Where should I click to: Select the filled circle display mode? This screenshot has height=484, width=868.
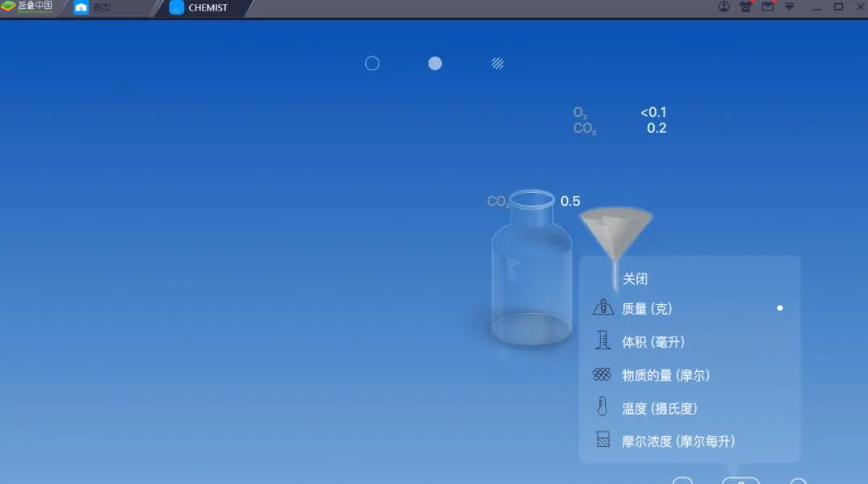[434, 63]
